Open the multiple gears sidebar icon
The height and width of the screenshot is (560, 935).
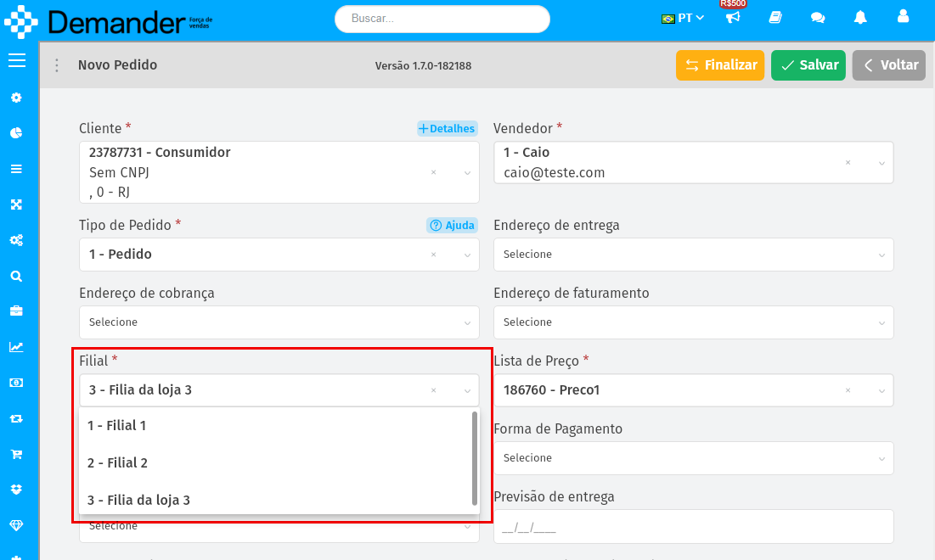(x=17, y=240)
